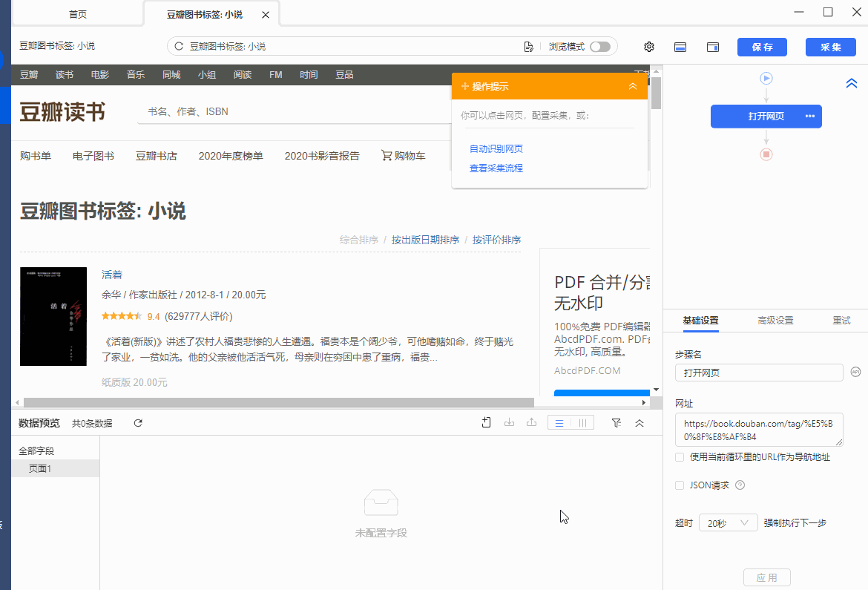Switch to the 基础设置 tab
The height and width of the screenshot is (590, 868).
point(701,320)
